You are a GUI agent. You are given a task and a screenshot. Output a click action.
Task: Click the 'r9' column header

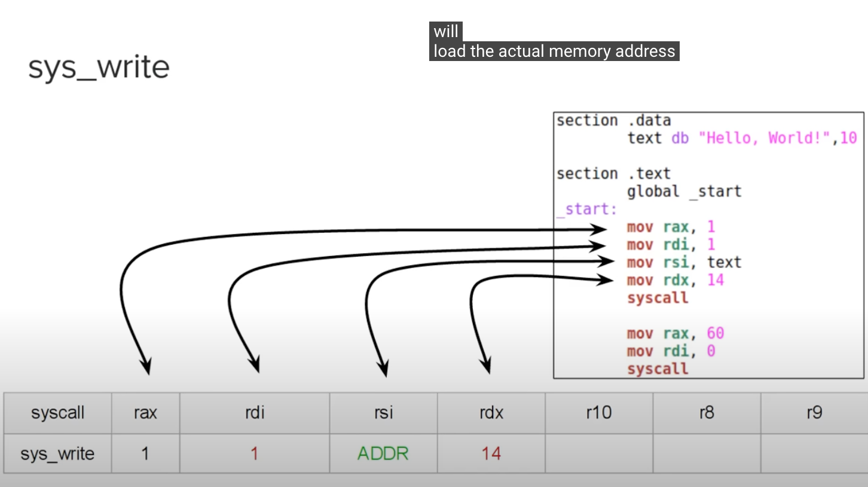pyautogui.click(x=814, y=413)
